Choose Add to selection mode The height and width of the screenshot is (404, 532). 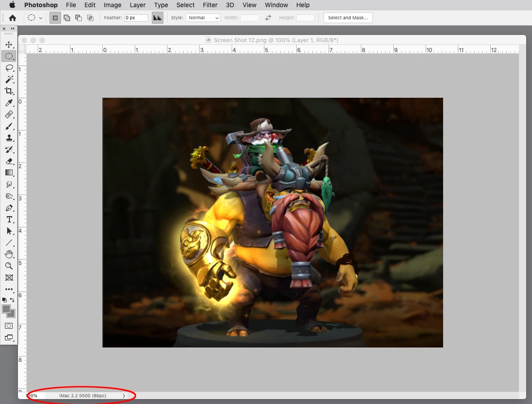67,17
